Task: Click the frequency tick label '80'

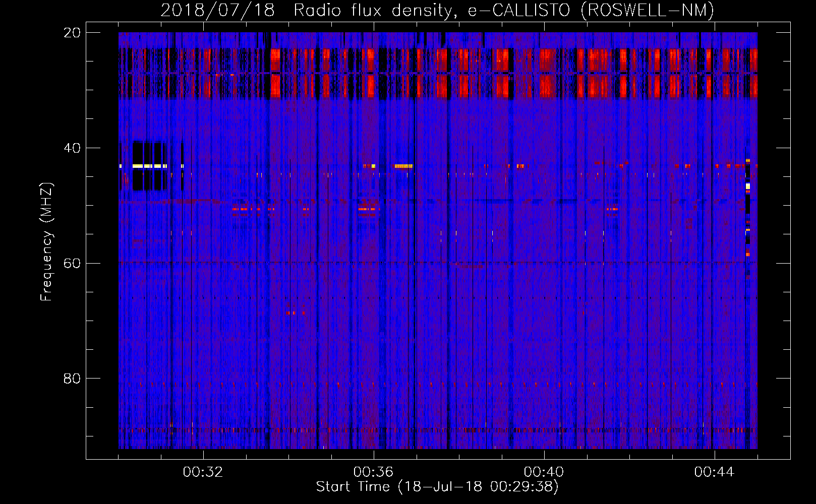Action: tap(72, 379)
